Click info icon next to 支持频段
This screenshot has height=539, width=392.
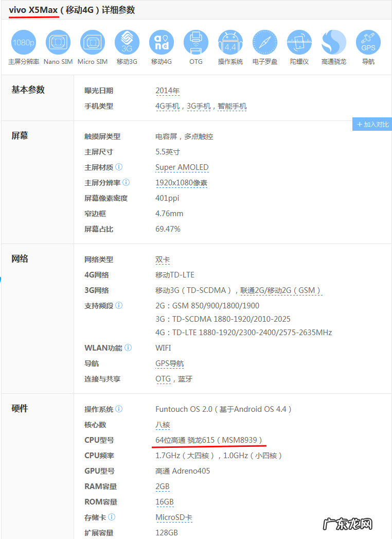coord(119,305)
